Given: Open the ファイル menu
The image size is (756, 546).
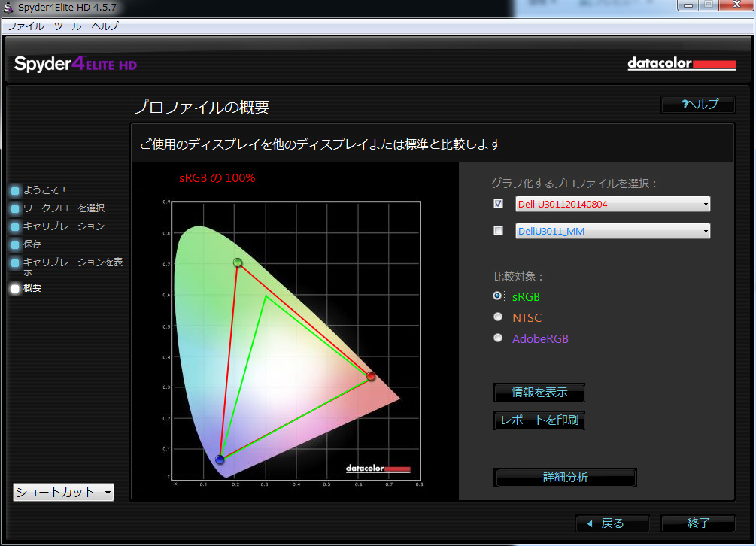Looking at the screenshot, I should click(x=26, y=26).
